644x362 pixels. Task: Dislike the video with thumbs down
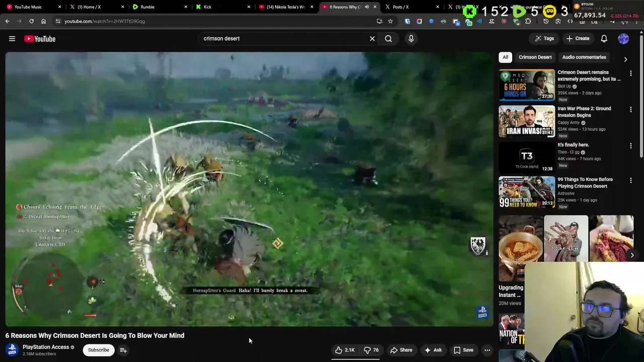[371, 350]
